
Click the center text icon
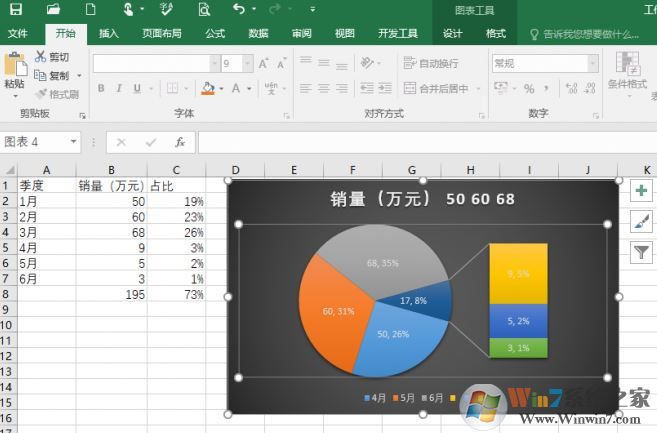(323, 88)
